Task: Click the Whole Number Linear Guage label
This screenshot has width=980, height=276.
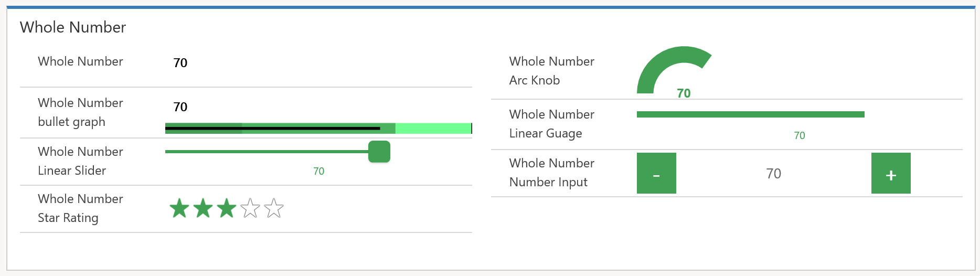Action: (551, 124)
